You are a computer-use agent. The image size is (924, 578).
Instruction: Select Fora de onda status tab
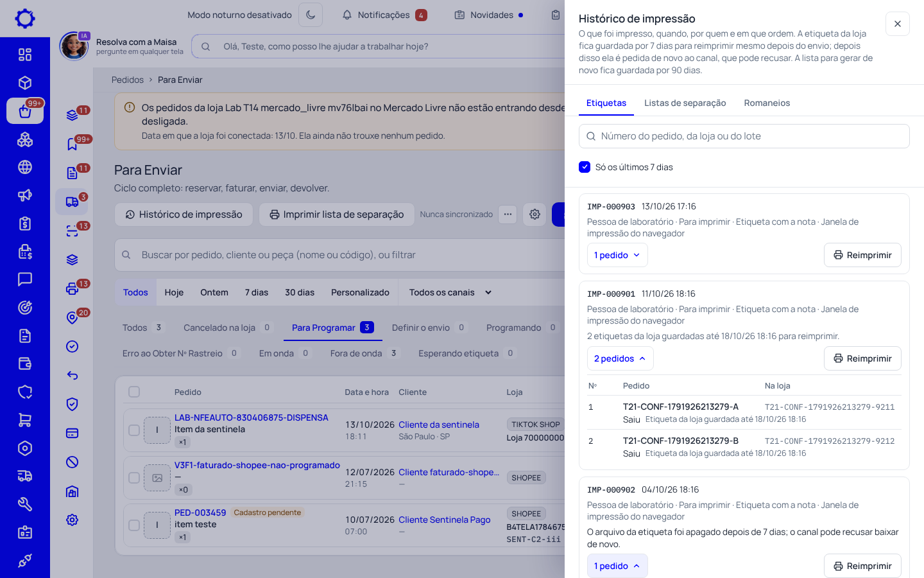[364, 353]
